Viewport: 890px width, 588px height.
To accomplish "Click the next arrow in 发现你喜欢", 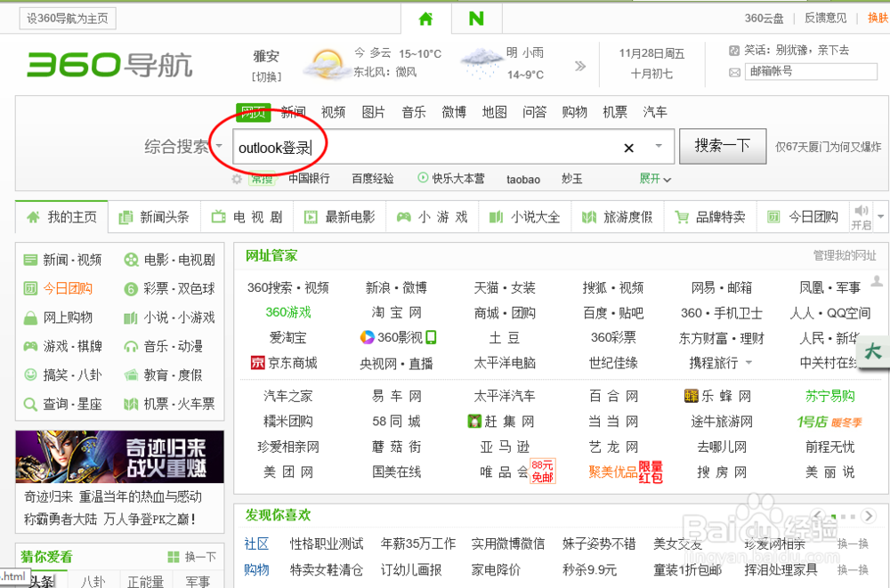I will [x=869, y=515].
